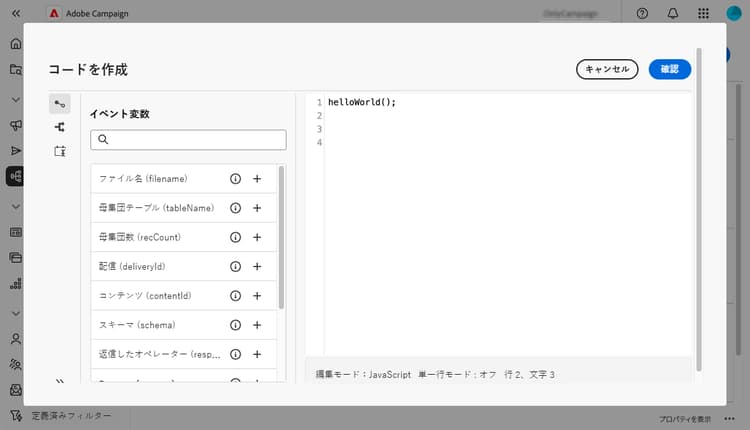Open Profiles person icon in navigation
This screenshot has height=430, width=750.
pyautogui.click(x=16, y=339)
